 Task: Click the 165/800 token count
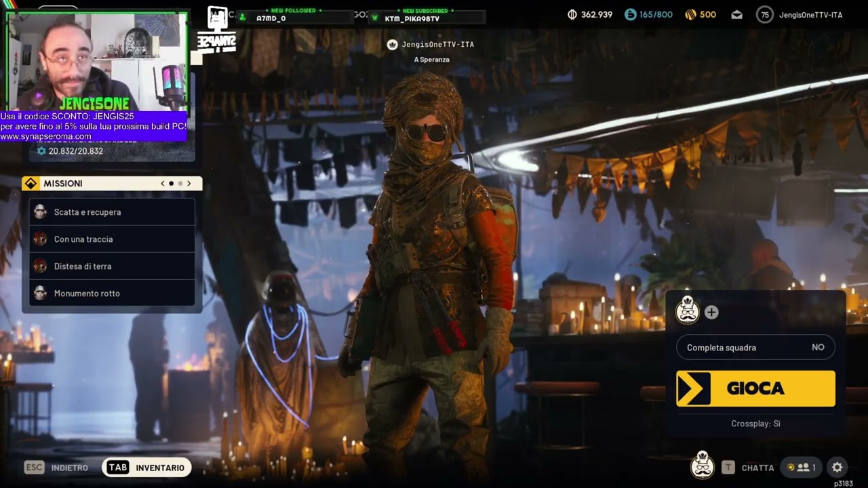pyautogui.click(x=656, y=14)
